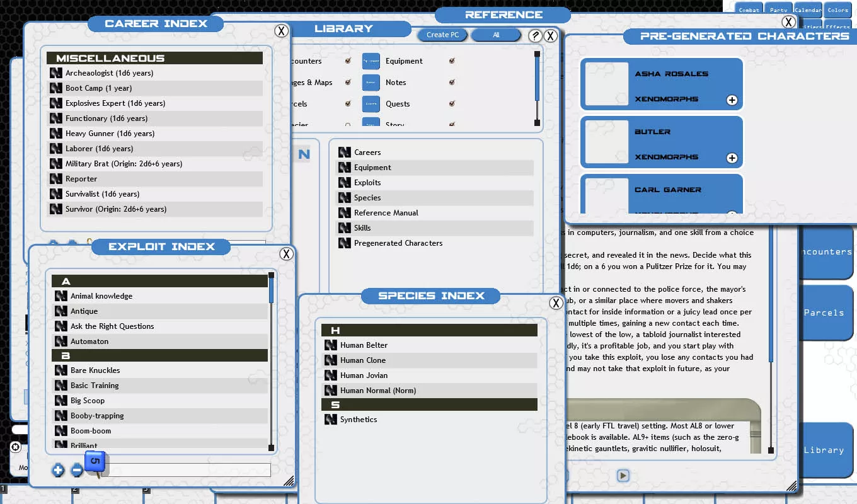The width and height of the screenshot is (857, 504).
Task: Toggle the checkbox next to Equipment
Action: [x=452, y=61]
